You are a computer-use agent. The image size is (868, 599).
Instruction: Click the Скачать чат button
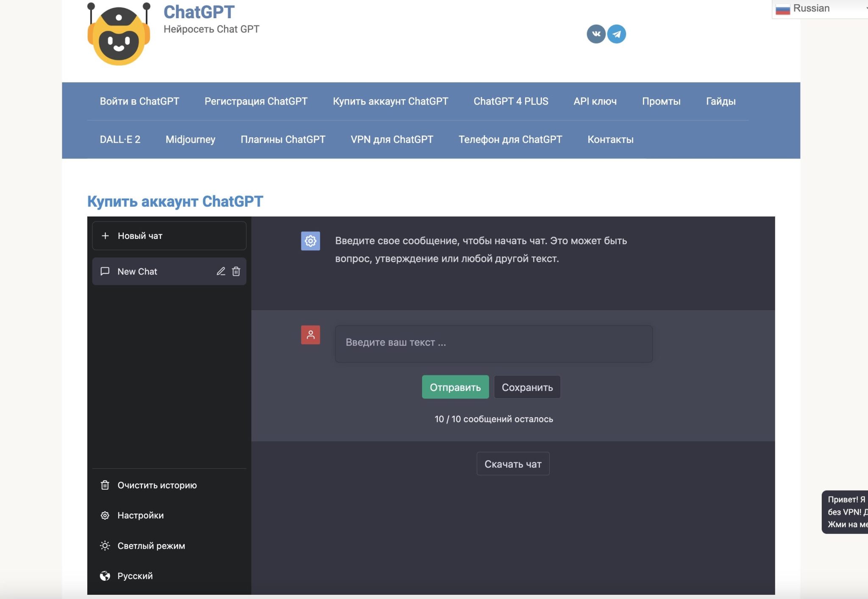click(513, 464)
